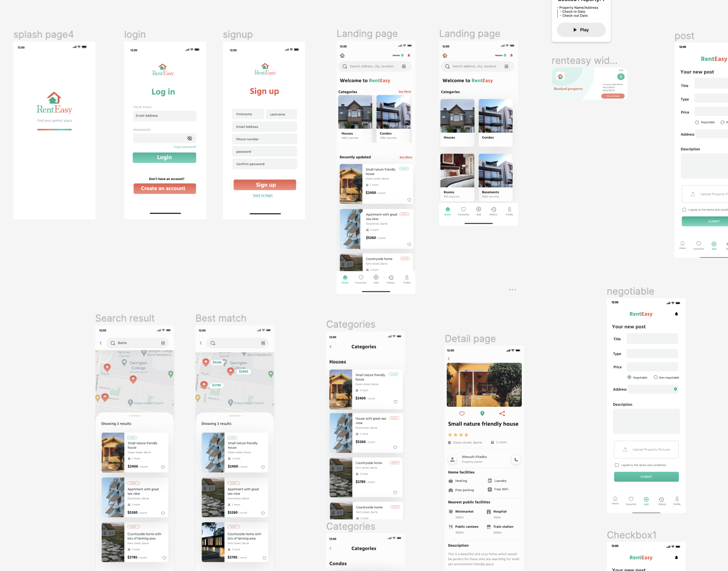Click the location pin in the negotiable Address field

(675, 389)
